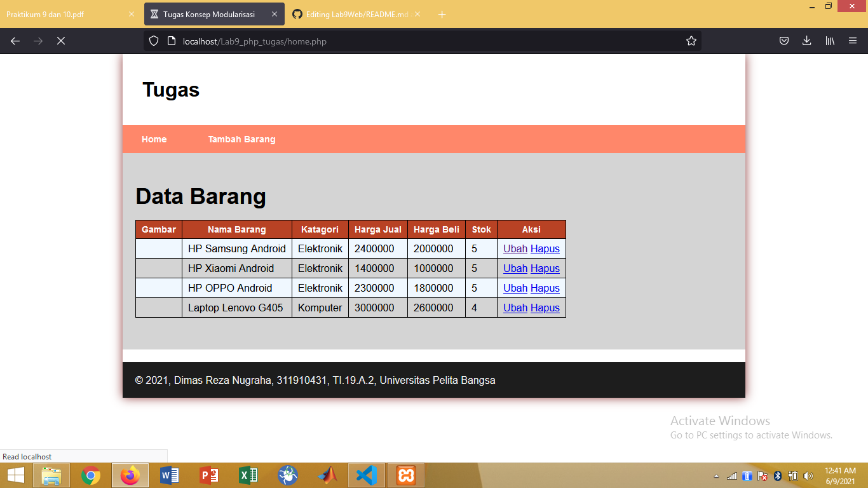Close the Tugas Konsep Modularisasi tab

click(x=273, y=14)
